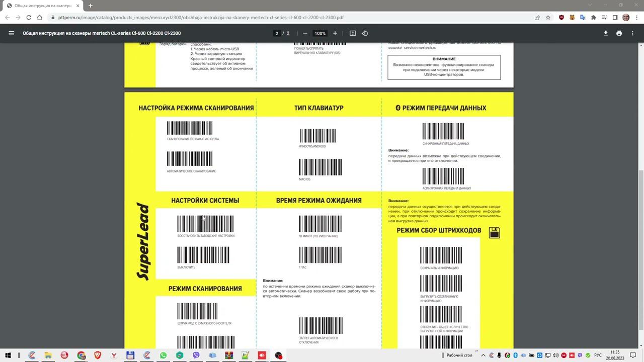Screen dimensions: 644x362
Task: Go back to the previous page
Action: [x=7, y=17]
